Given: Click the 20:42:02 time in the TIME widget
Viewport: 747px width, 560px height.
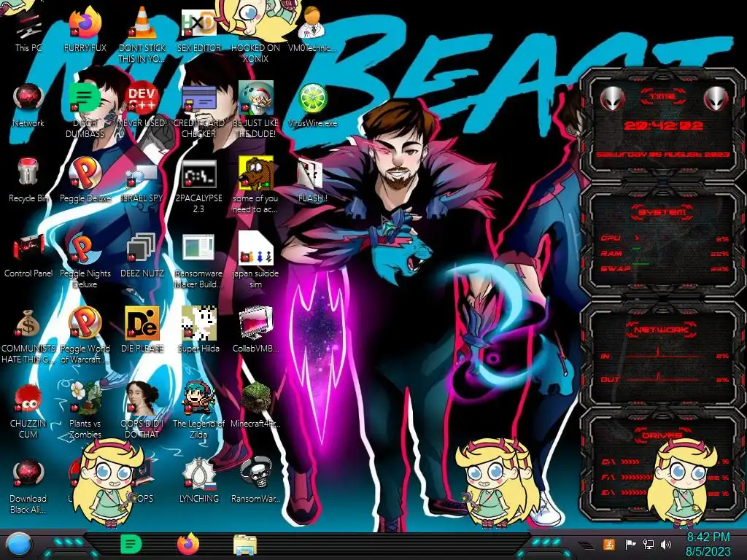Looking at the screenshot, I should (663, 125).
